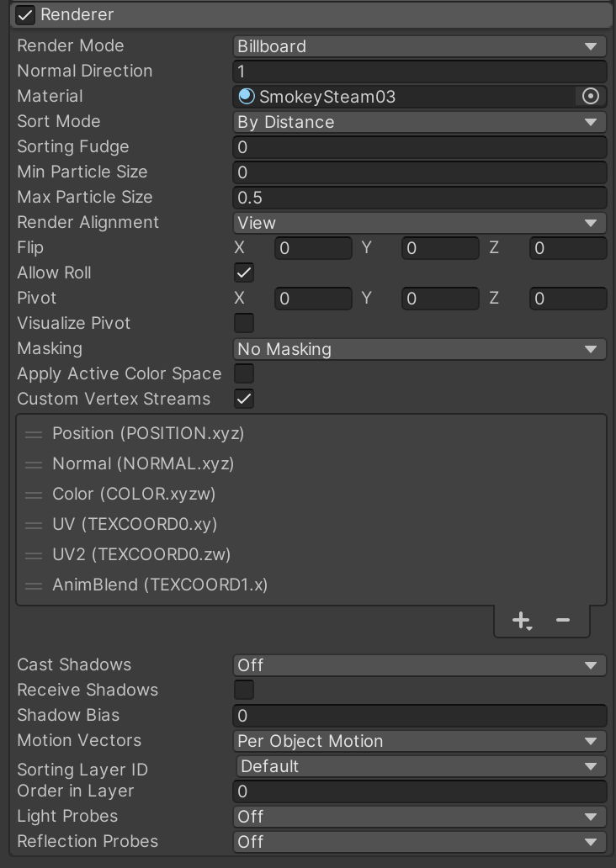Click the Renderer module header title

coord(77,15)
